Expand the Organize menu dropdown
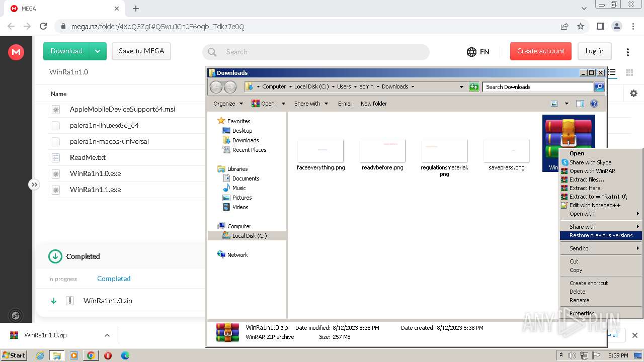644x362 pixels. 241,104
